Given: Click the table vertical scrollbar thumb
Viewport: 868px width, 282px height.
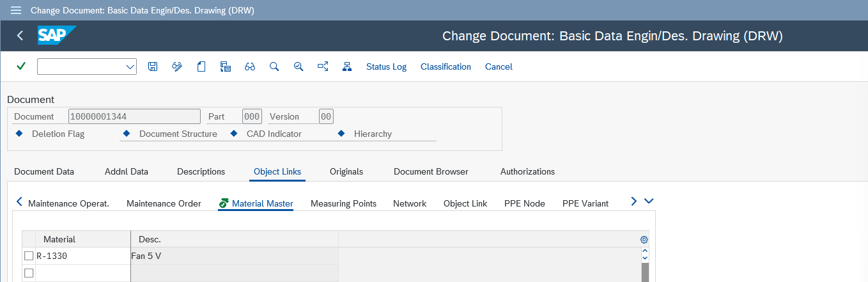Looking at the screenshot, I should (644, 272).
